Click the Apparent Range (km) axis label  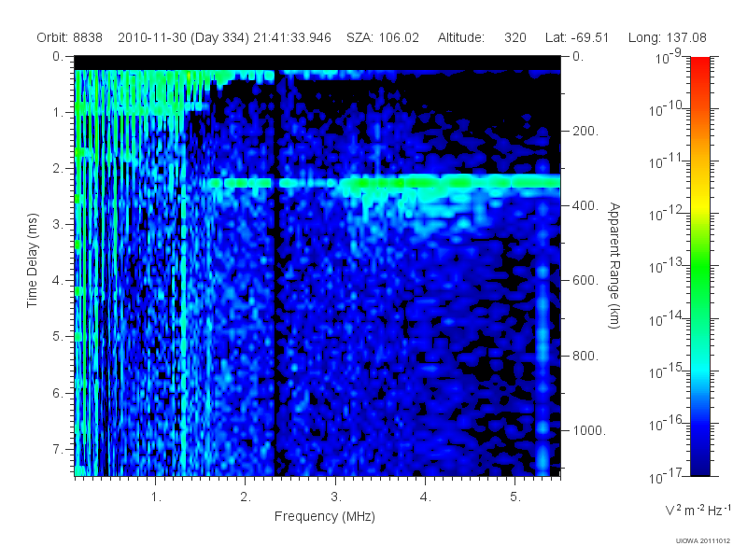point(614,265)
